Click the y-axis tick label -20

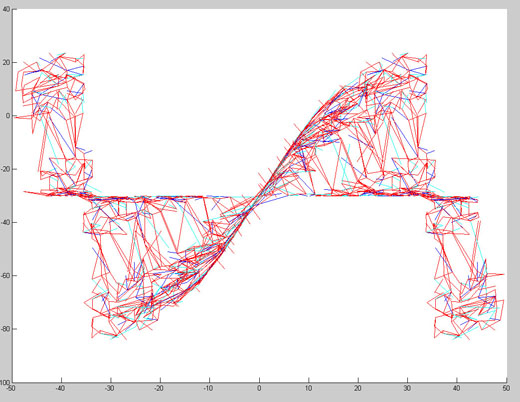click(5, 169)
